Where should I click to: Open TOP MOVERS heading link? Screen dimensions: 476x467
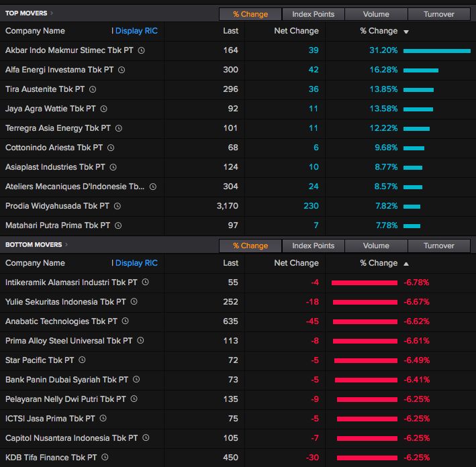coord(26,13)
